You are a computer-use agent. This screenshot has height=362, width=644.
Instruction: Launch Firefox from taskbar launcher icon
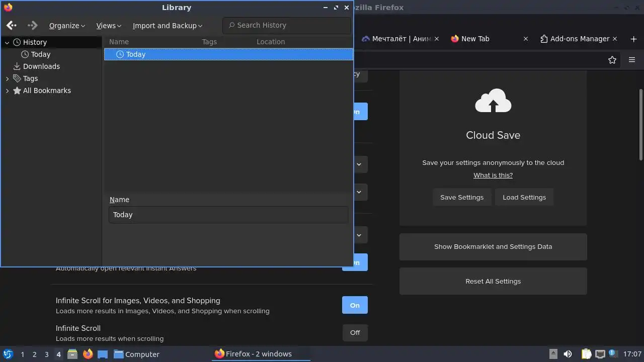tap(88, 354)
